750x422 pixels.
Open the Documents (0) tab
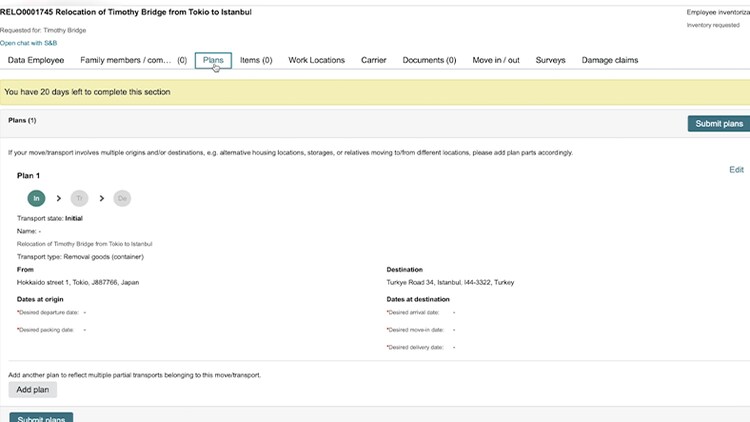pos(429,60)
